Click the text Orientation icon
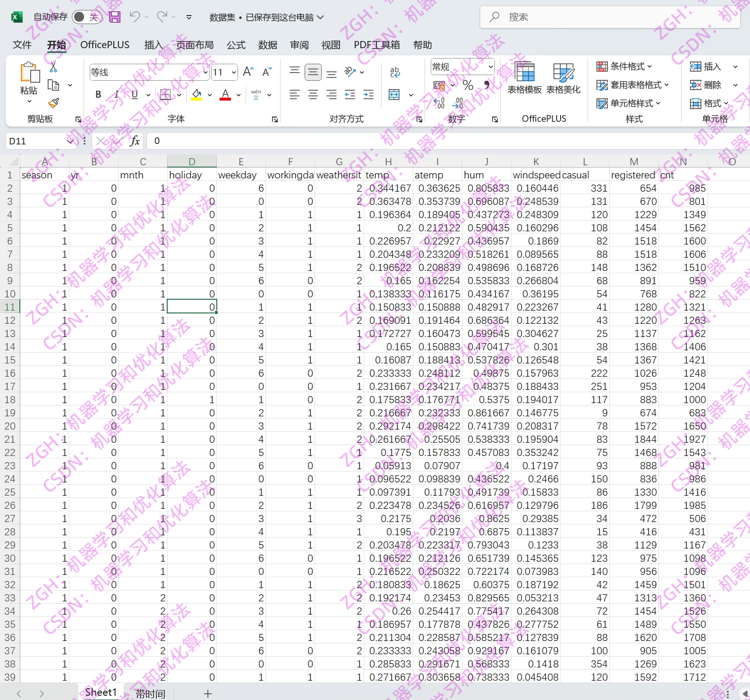The height and width of the screenshot is (700, 750). point(350,72)
